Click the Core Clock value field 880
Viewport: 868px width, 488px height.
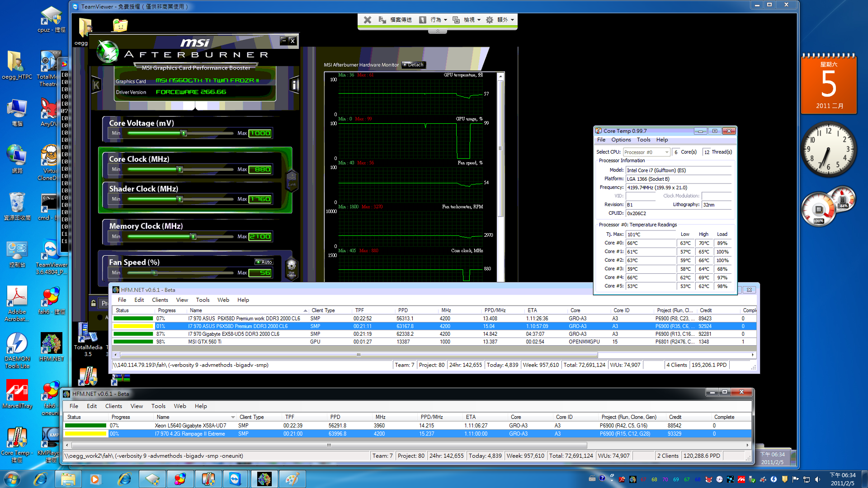coord(260,169)
